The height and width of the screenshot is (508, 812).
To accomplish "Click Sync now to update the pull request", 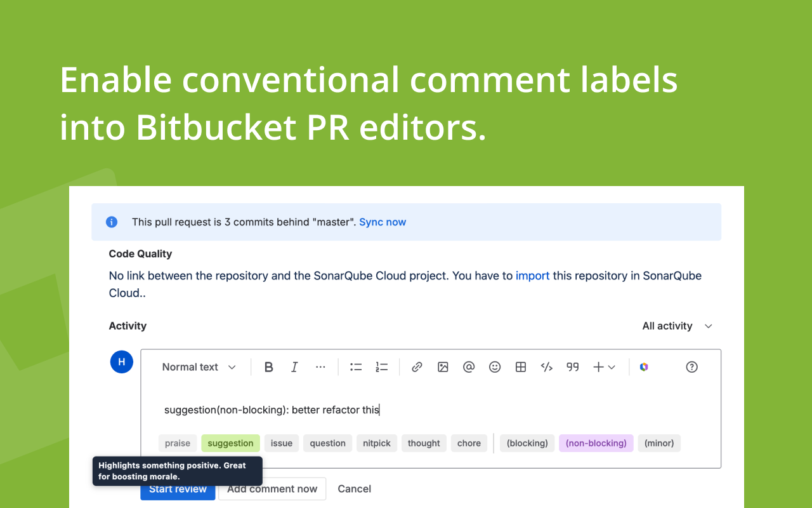I will click(383, 222).
